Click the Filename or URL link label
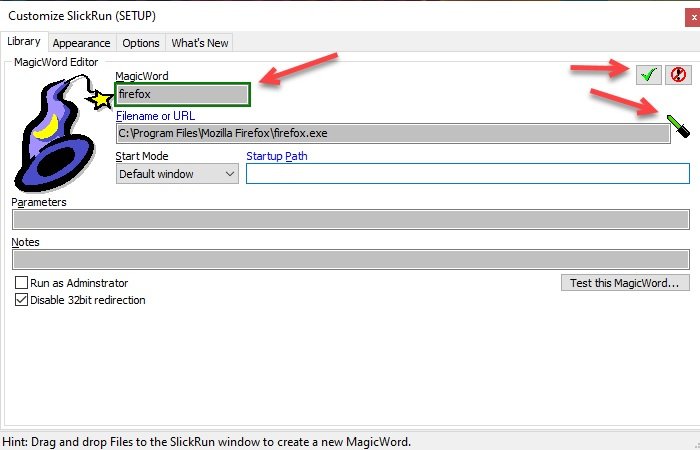The image size is (700, 450). click(x=155, y=116)
